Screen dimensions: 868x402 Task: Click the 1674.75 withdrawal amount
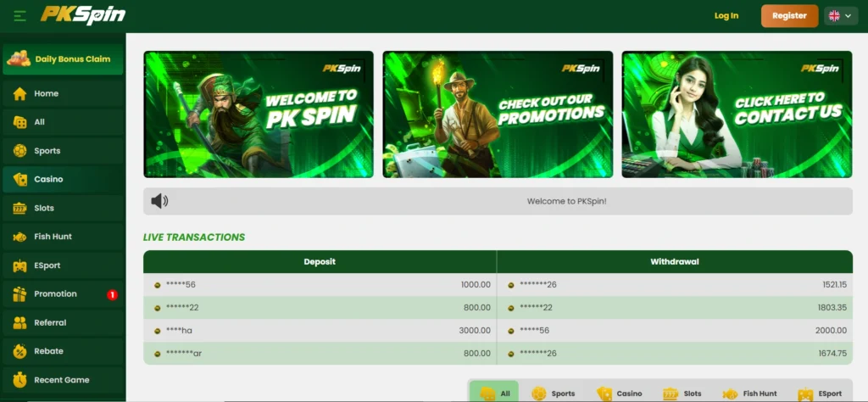coord(832,354)
